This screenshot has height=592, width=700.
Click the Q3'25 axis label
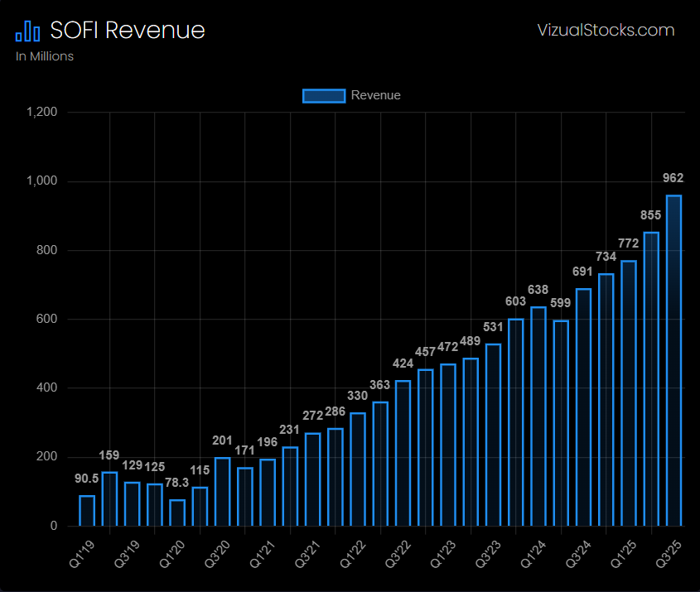click(x=669, y=554)
